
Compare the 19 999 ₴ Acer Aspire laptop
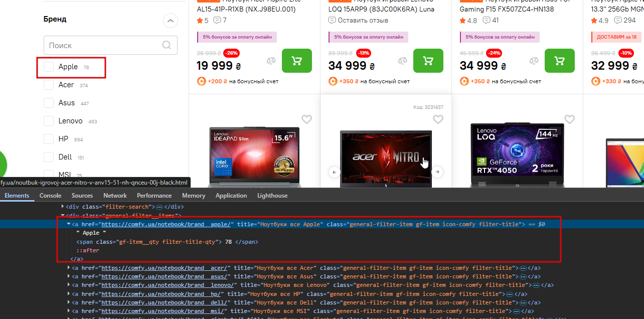click(x=271, y=61)
